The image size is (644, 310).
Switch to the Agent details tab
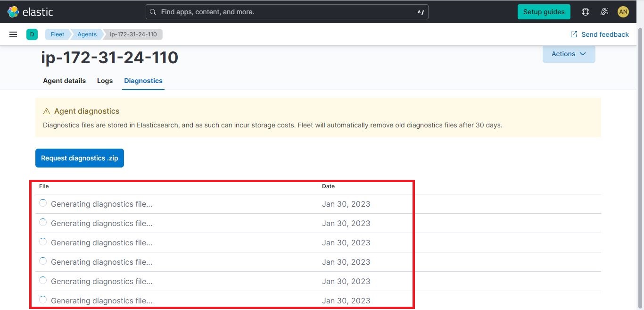click(64, 81)
